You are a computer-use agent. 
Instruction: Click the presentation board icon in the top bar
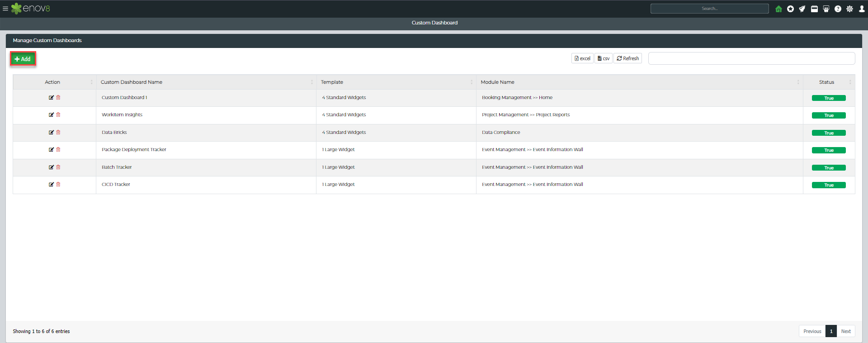pos(826,9)
